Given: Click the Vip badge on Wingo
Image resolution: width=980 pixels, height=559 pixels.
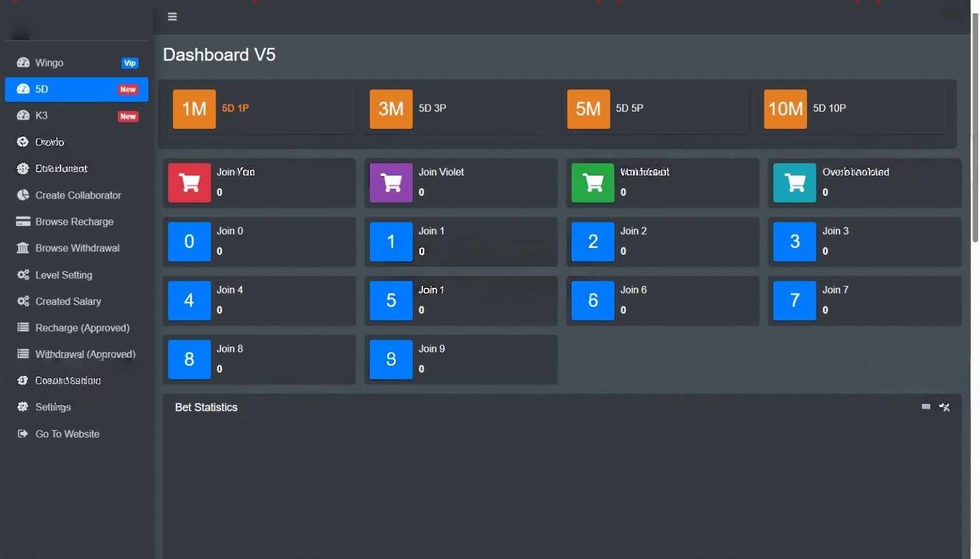Looking at the screenshot, I should pos(130,63).
